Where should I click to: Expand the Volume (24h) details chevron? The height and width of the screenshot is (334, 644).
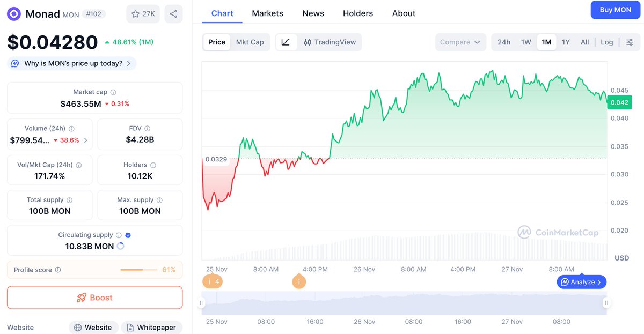pos(85,140)
